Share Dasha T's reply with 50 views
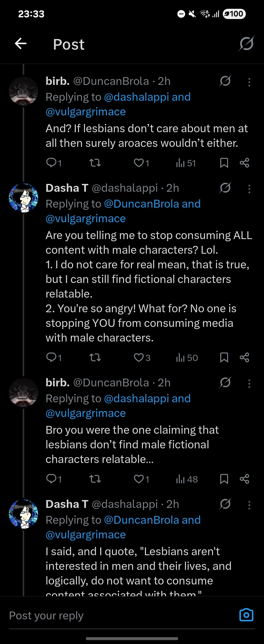 (244, 358)
